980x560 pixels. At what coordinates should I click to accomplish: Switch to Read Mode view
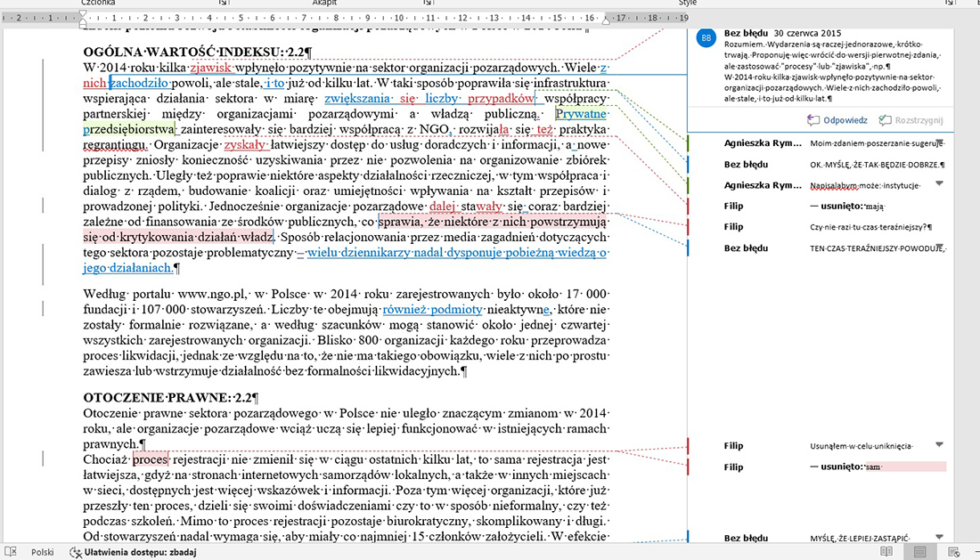(x=886, y=552)
